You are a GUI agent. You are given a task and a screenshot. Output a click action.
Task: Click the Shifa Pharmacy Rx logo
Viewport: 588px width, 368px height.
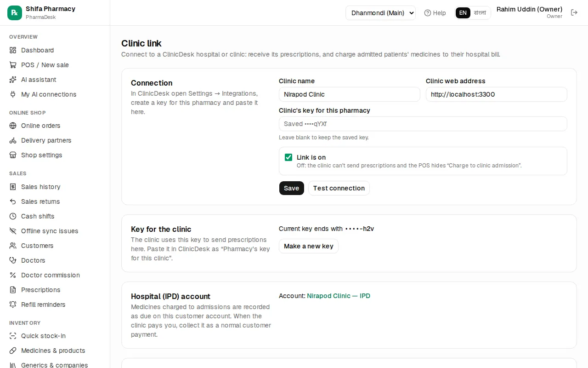[x=15, y=13]
